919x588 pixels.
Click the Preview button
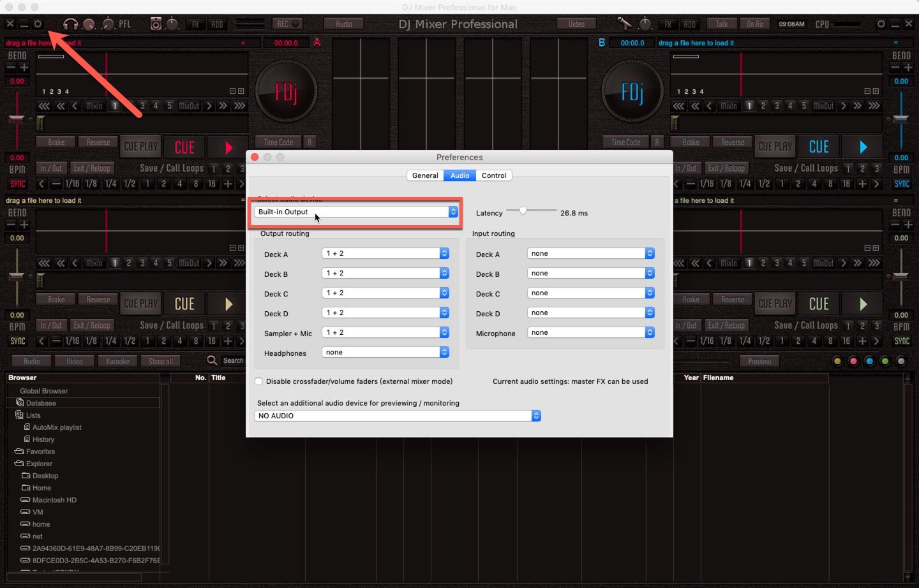tap(759, 361)
